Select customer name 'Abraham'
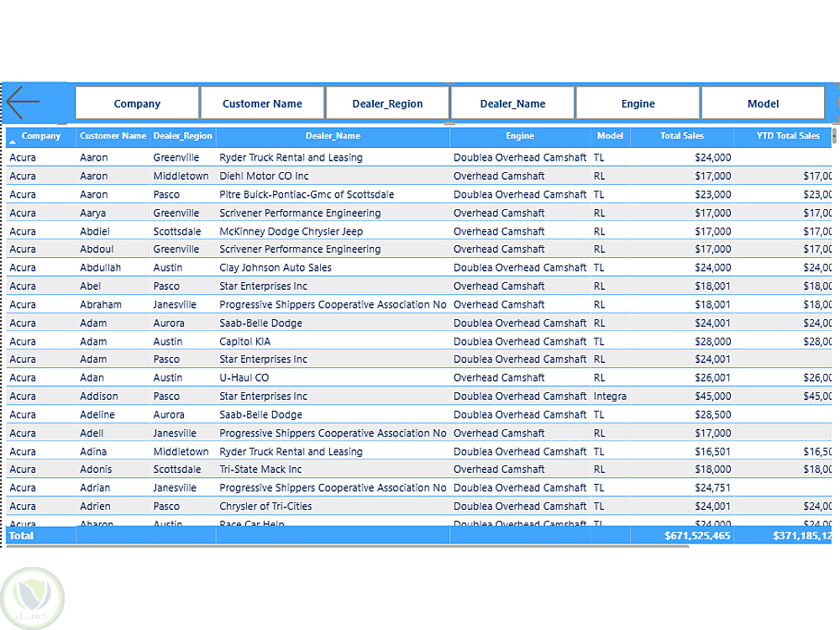Image resolution: width=840 pixels, height=630 pixels. 101,304
